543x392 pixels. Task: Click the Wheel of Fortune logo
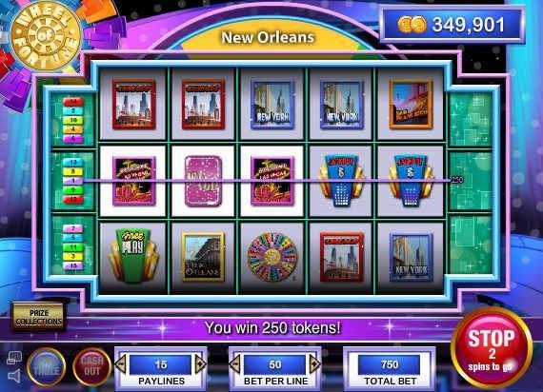click(46, 36)
